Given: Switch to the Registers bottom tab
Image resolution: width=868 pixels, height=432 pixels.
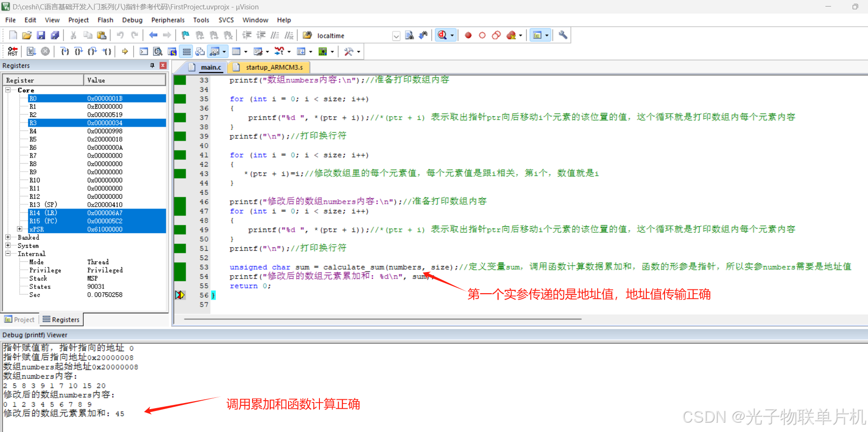Looking at the screenshot, I should tap(61, 320).
